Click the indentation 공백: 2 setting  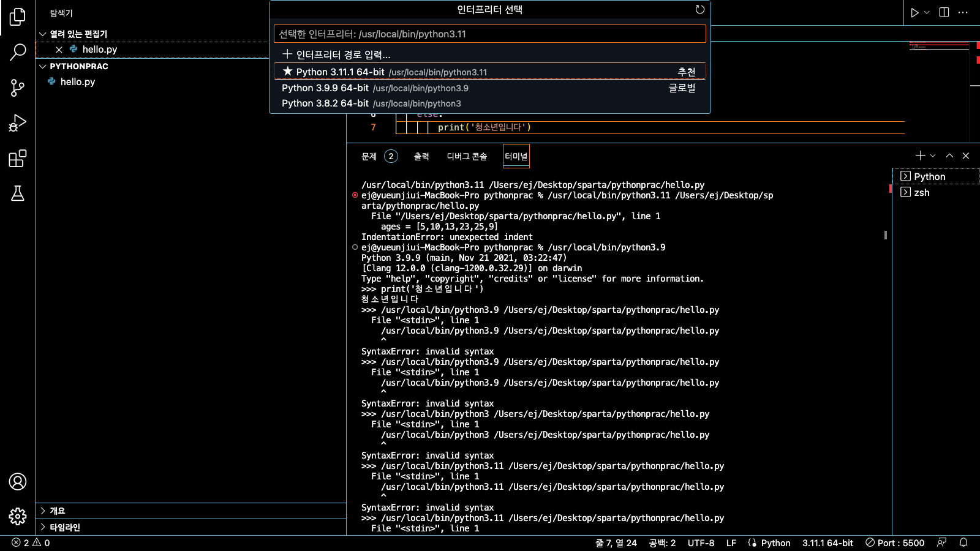pyautogui.click(x=662, y=542)
